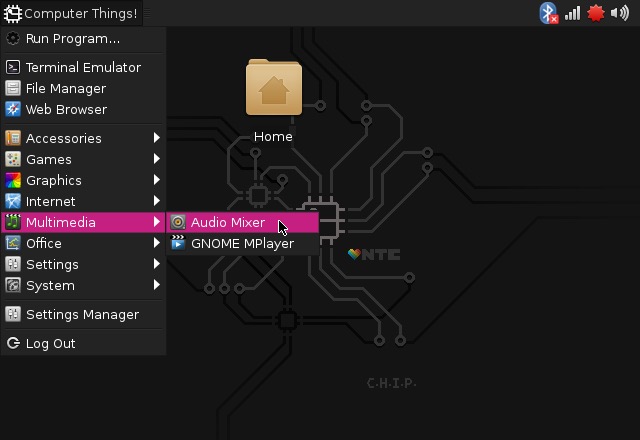Select File Manager from the menu
Image resolution: width=640 pixels, height=440 pixels.
tap(65, 88)
